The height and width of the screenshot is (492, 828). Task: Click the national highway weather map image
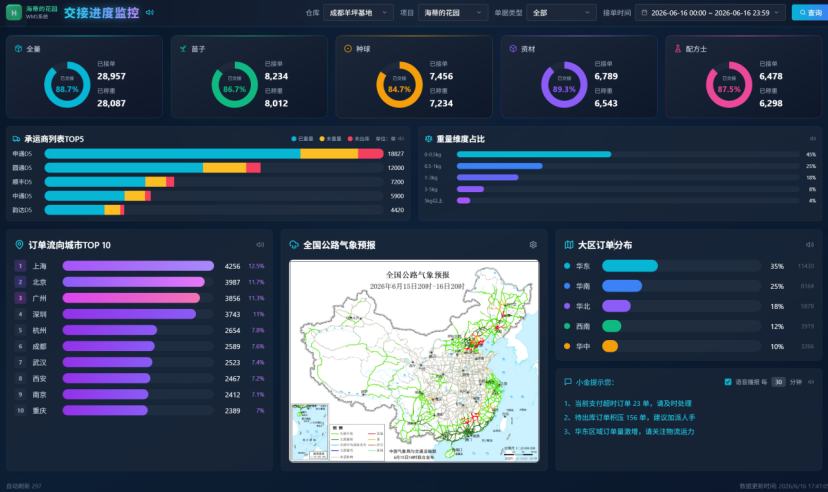[x=414, y=361]
